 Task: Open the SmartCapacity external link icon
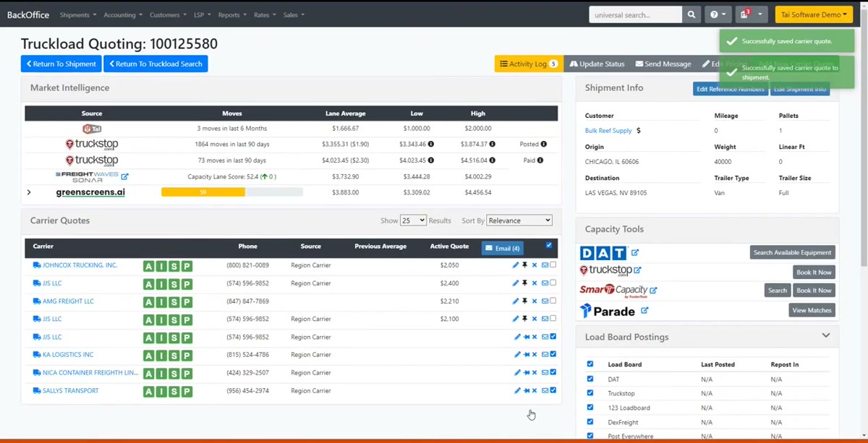(x=653, y=290)
